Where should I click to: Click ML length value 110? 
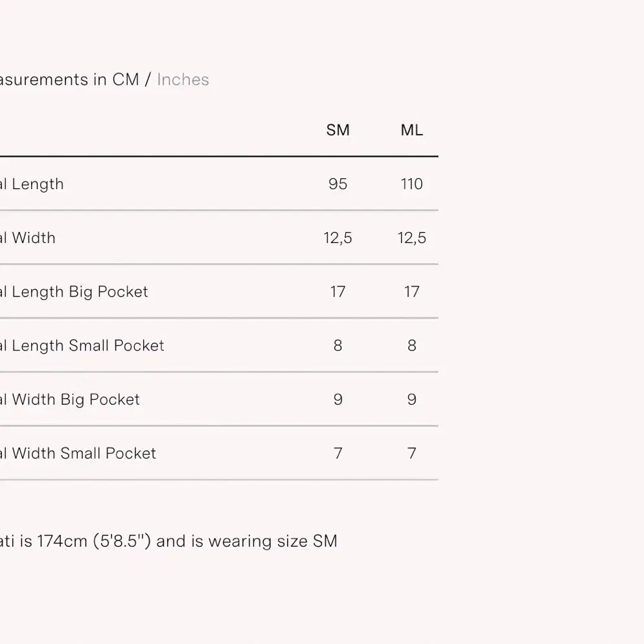pos(411,184)
